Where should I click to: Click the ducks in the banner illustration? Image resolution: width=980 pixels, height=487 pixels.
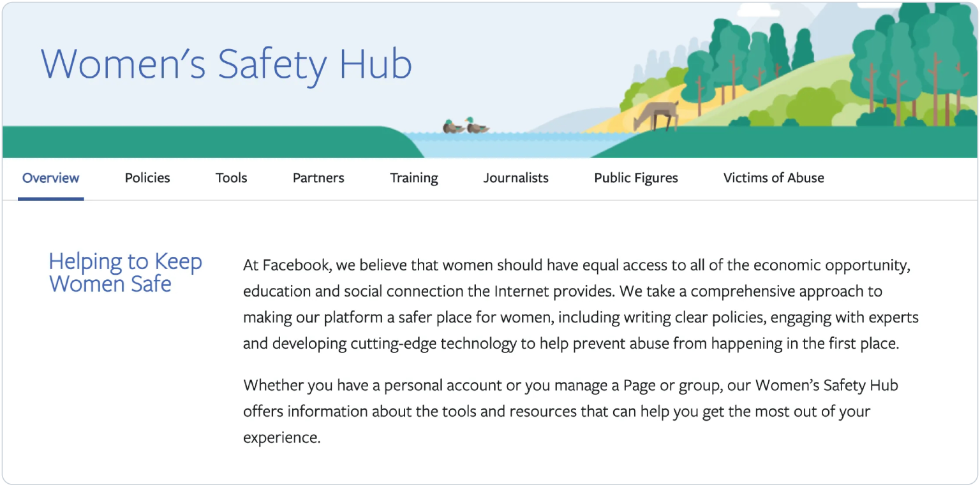coord(463,126)
